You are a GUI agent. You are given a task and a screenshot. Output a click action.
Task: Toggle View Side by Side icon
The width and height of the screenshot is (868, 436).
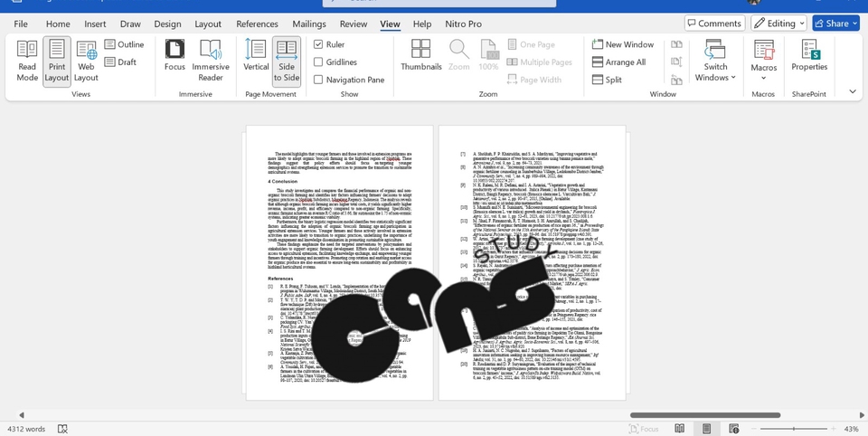pos(676,44)
